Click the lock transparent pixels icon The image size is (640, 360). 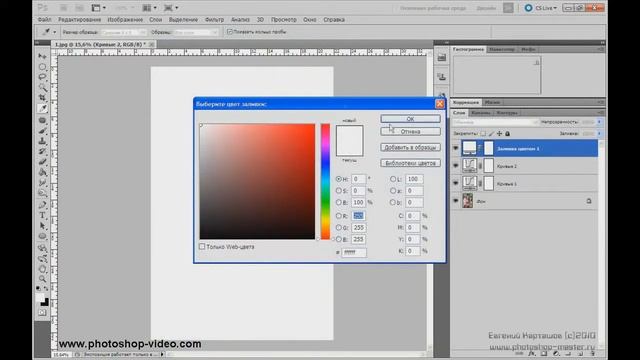[483, 133]
